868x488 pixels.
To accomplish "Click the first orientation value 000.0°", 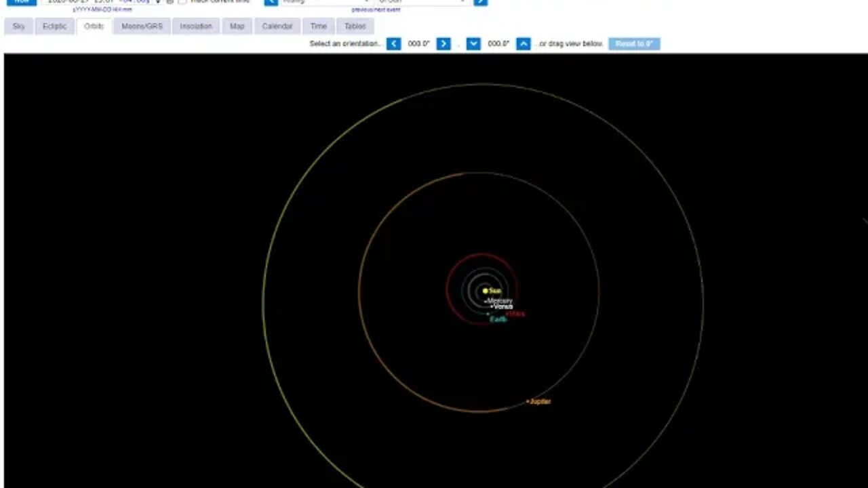I will pyautogui.click(x=418, y=44).
